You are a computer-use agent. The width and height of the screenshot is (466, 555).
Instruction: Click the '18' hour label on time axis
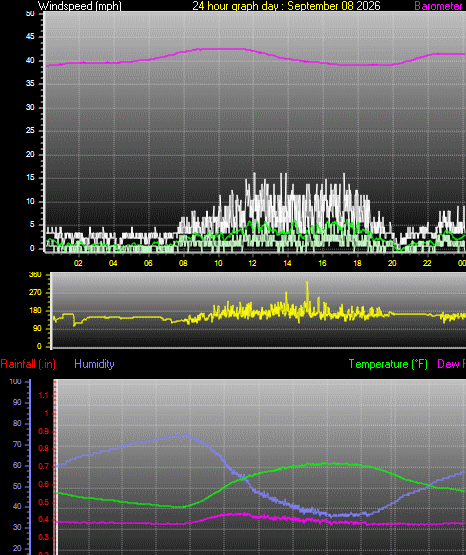point(357,263)
